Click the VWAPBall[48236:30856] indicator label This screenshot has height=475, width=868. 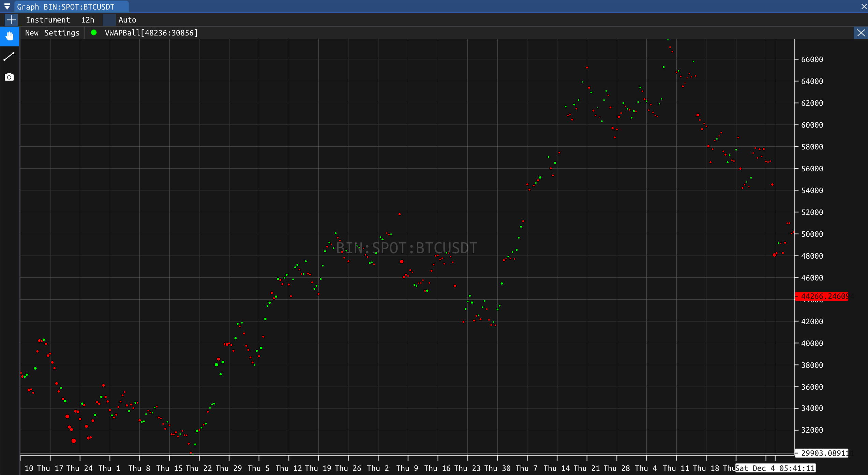coord(151,33)
